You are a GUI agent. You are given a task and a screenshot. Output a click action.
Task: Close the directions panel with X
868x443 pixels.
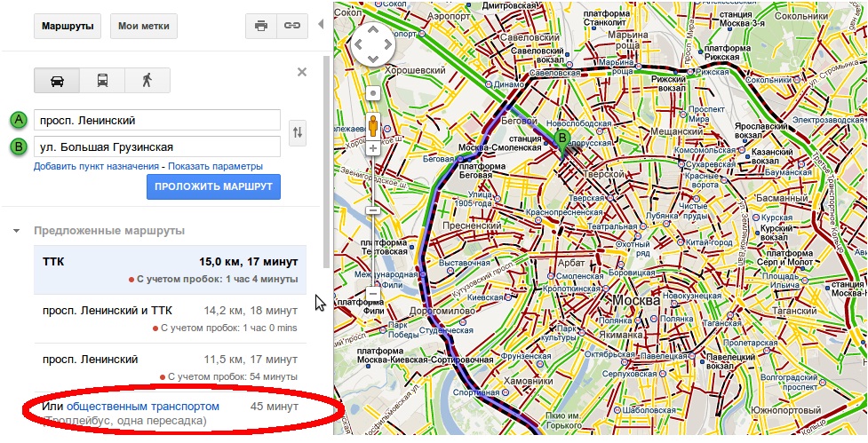(302, 71)
